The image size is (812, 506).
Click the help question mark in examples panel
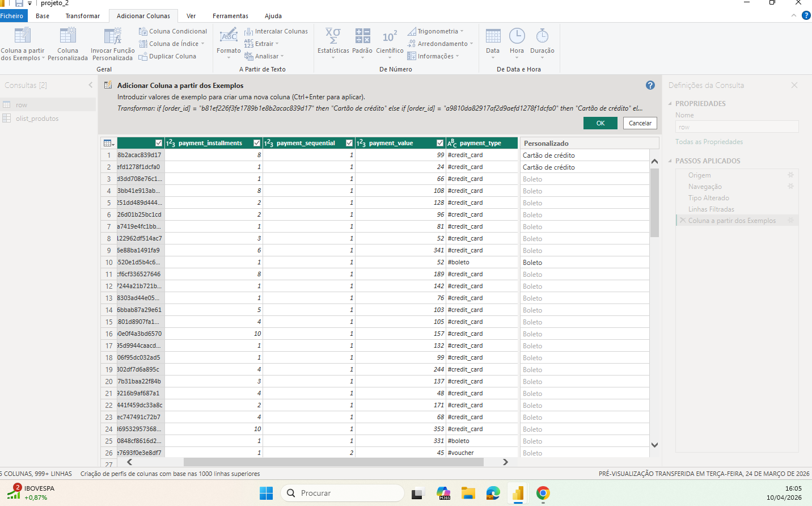(x=650, y=85)
